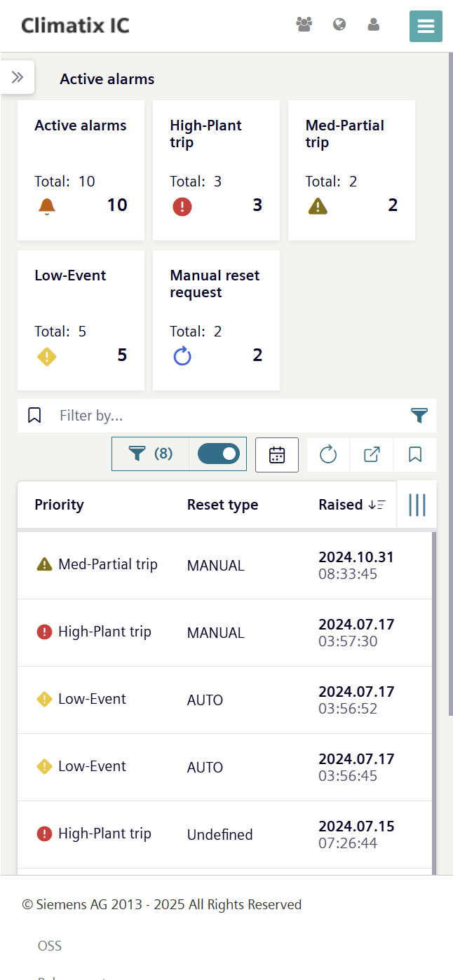Screen dimensions: 453x980
Task: Click the bookmark icon in toolbar
Action: click(x=415, y=455)
